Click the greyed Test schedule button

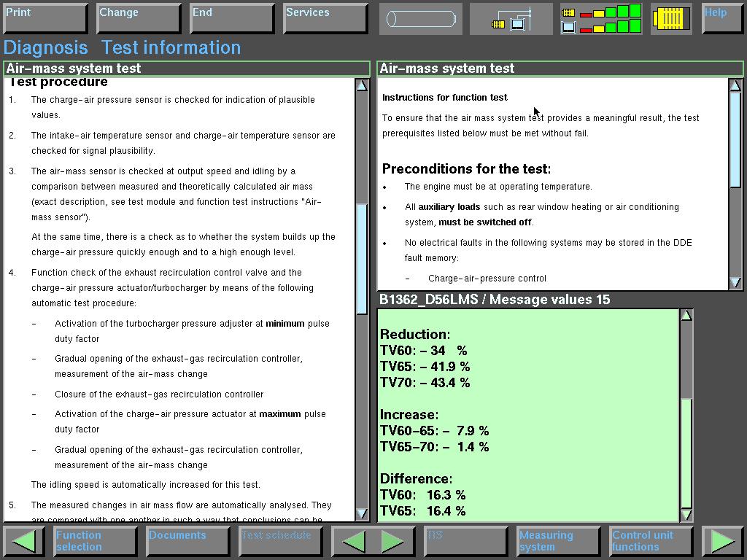(281, 540)
